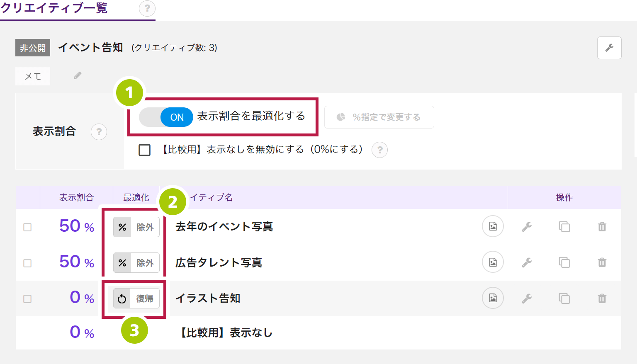Viewport: 637px width, 364px height.
Task: Open image preview for イラスト告知
Action: 493,298
